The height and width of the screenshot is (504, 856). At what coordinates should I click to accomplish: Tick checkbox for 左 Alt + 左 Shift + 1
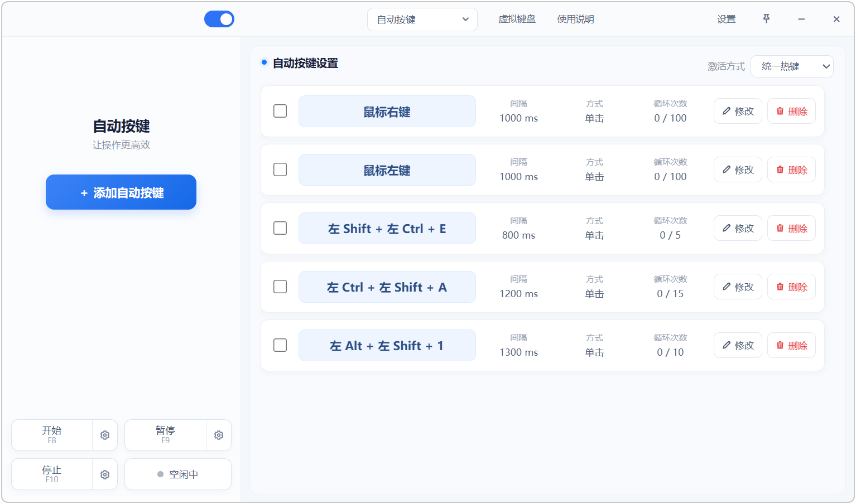tap(280, 345)
